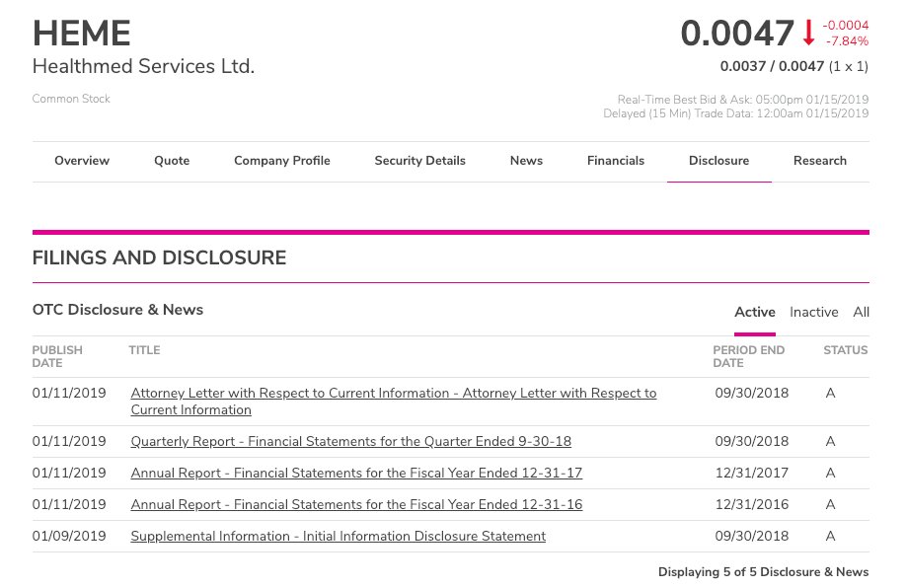Click the -7.84% percent change value
Viewport: 906px width, 588px height.
(x=847, y=41)
